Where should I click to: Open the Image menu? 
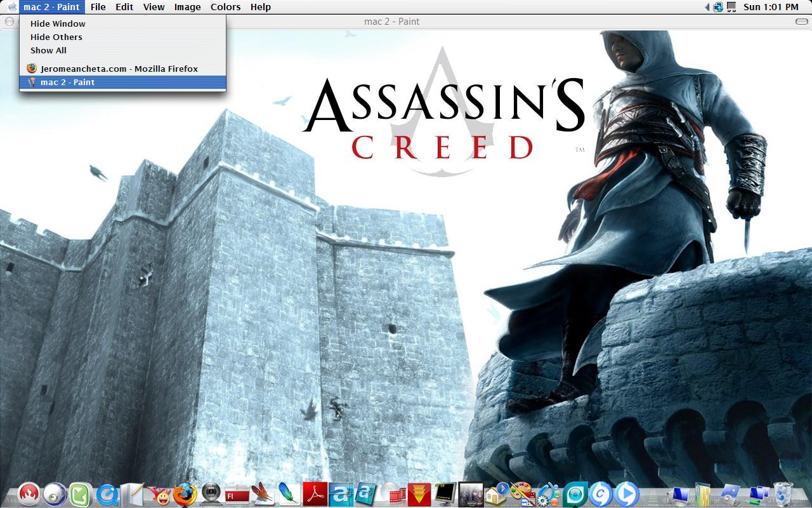click(x=187, y=7)
